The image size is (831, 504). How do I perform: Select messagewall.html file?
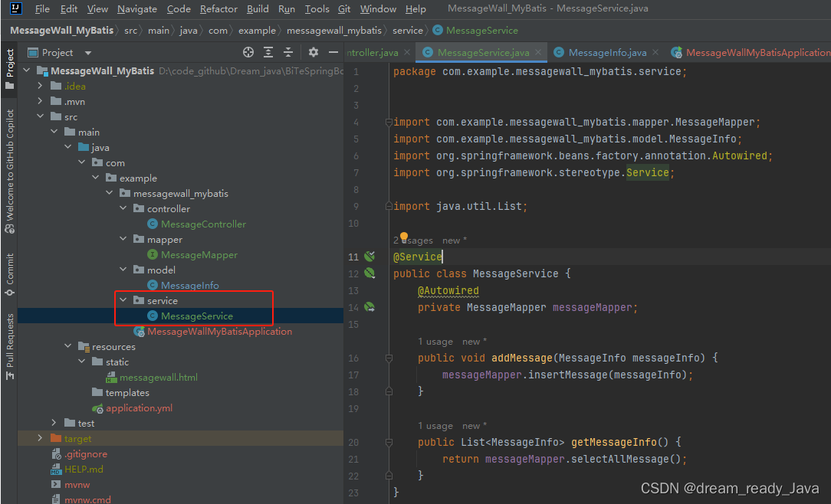159,378
